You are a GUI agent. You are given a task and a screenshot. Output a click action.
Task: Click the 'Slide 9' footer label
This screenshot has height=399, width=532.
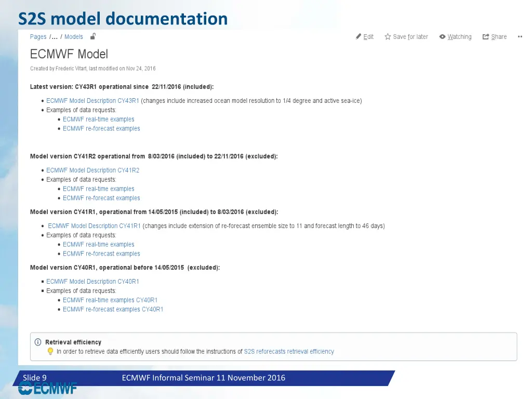pos(35,378)
